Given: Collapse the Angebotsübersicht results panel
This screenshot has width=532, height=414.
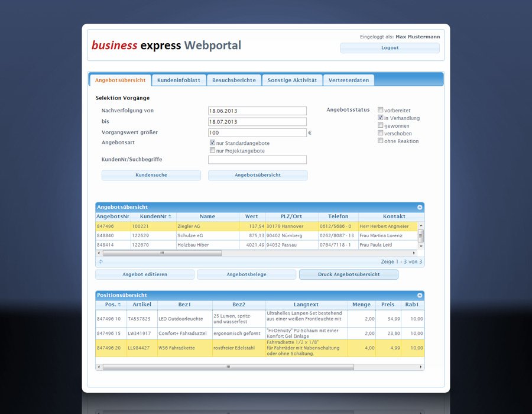Looking at the screenshot, I should [x=420, y=207].
